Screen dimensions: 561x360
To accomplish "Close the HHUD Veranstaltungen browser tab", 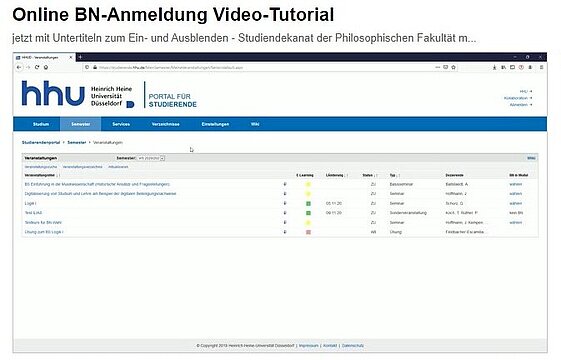I will click(70, 57).
